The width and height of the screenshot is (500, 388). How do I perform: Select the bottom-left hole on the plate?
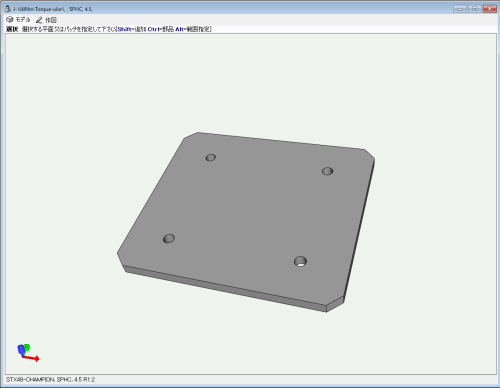[169, 238]
